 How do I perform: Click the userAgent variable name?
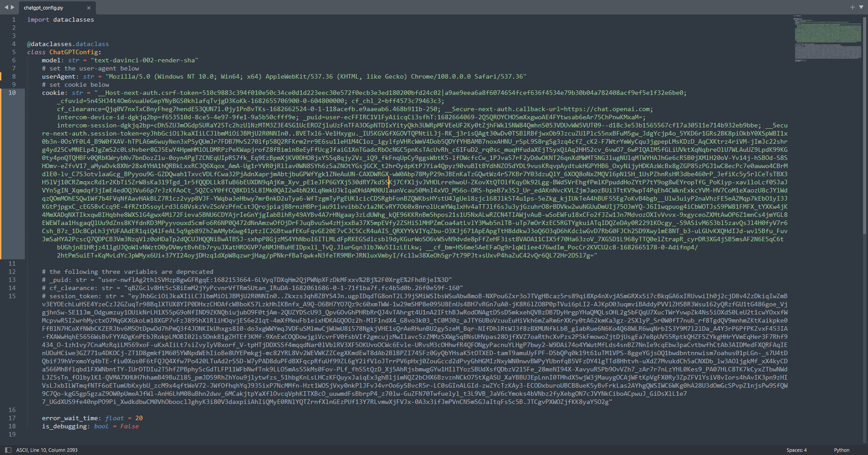59,76
